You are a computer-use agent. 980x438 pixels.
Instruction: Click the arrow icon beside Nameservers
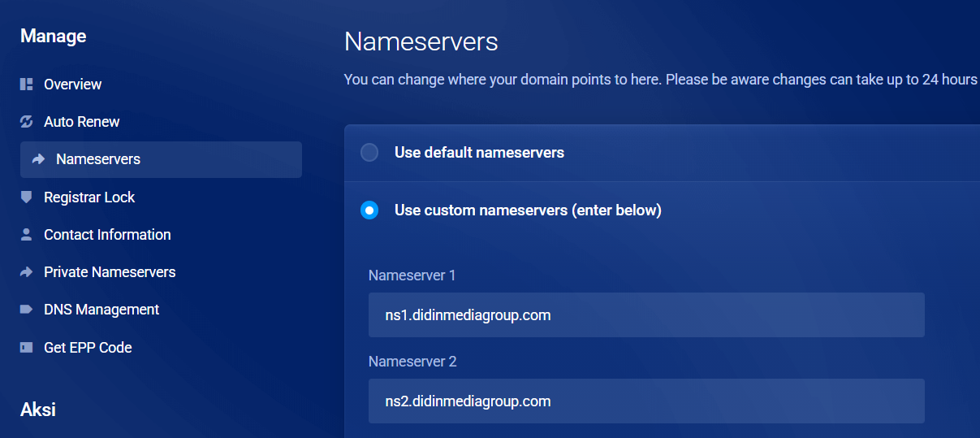pyautogui.click(x=38, y=159)
